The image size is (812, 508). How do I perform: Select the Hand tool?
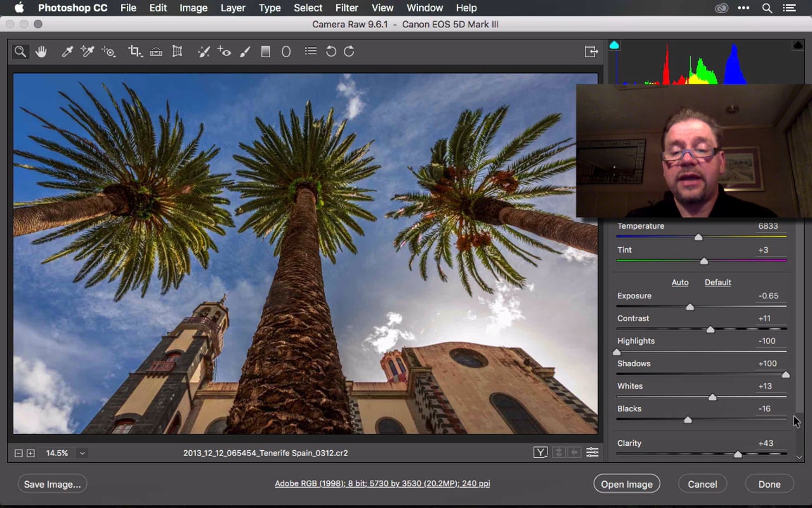(x=41, y=51)
